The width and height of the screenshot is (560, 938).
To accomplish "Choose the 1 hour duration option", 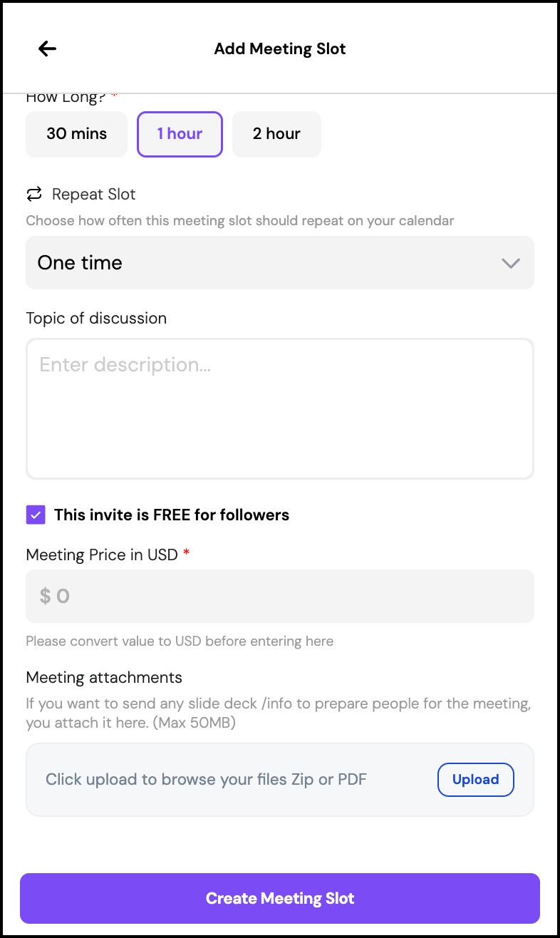I will [x=180, y=134].
